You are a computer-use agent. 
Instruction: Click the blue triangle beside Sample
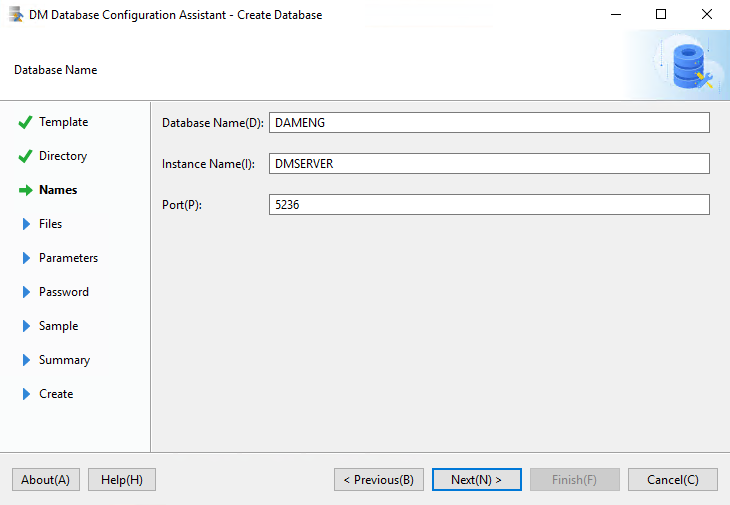pyautogui.click(x=26, y=326)
